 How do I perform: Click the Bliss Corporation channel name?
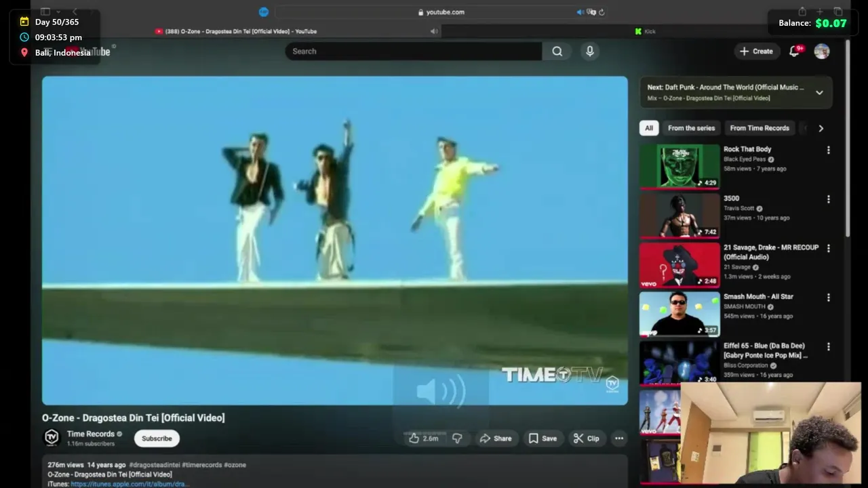coord(746,365)
